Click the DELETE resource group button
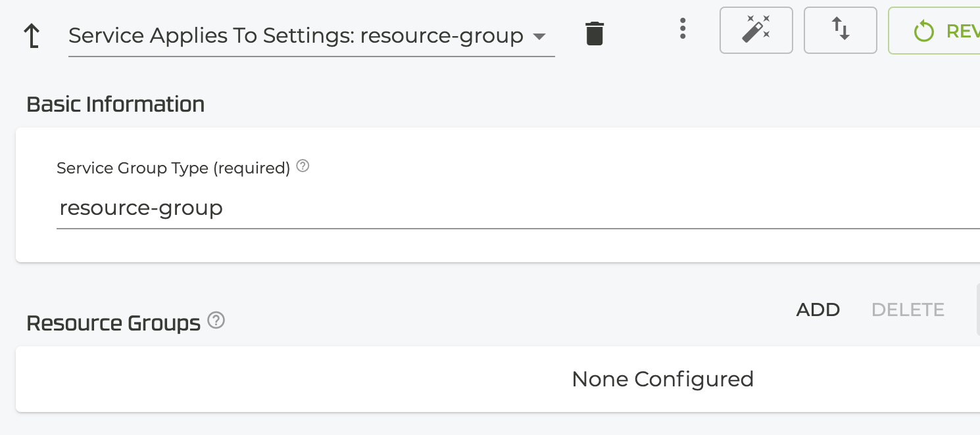 (908, 309)
